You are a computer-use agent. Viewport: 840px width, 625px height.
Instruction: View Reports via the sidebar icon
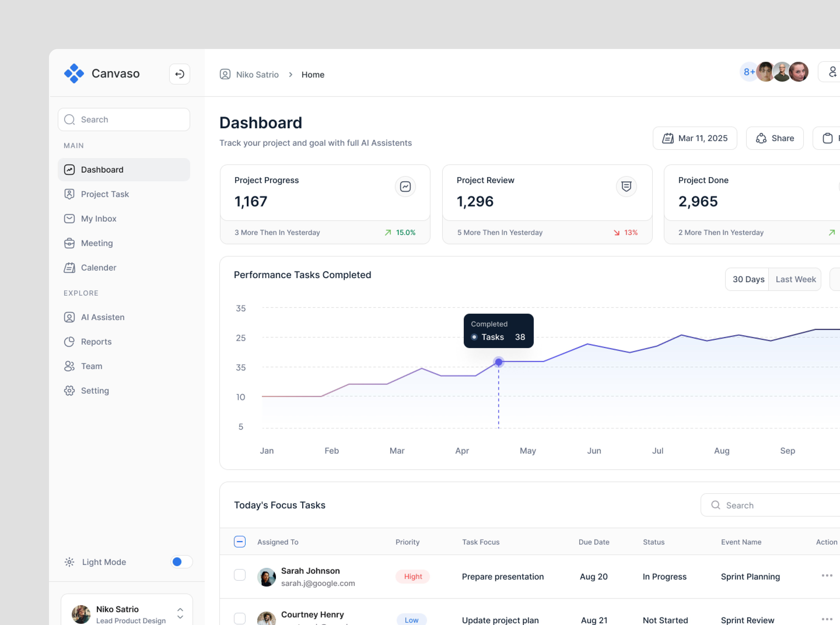click(70, 342)
